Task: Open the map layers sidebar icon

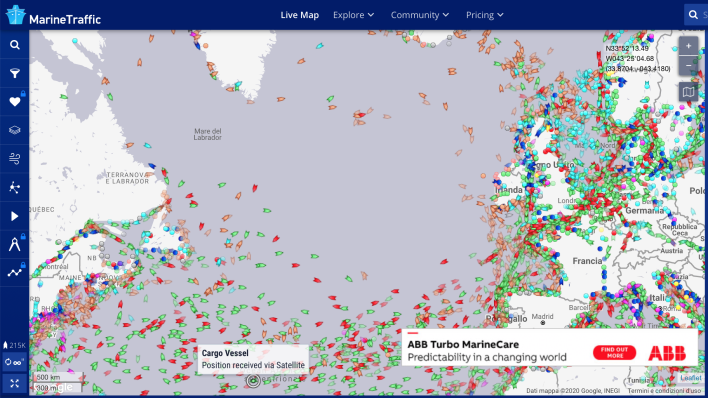Action: click(x=14, y=130)
